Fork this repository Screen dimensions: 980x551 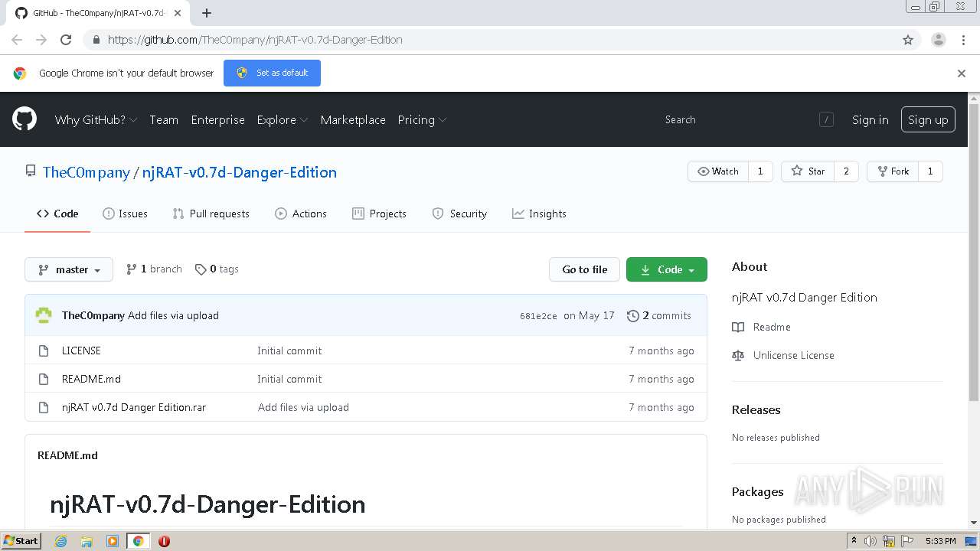[x=893, y=171]
